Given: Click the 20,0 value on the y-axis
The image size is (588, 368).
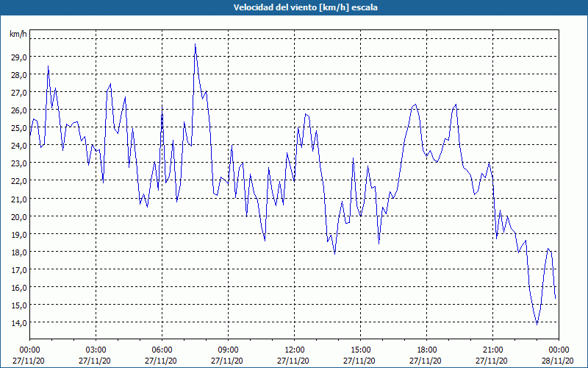Looking at the screenshot, I should click(19, 216).
